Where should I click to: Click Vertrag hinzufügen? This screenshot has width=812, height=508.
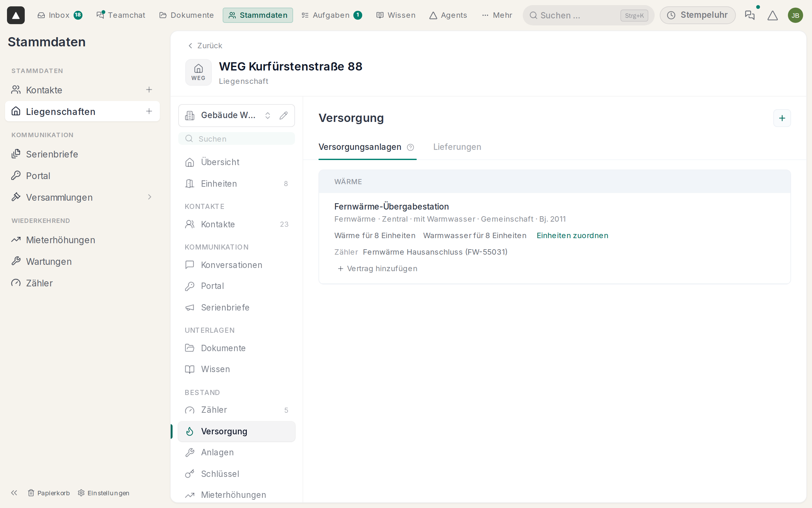coord(377,269)
